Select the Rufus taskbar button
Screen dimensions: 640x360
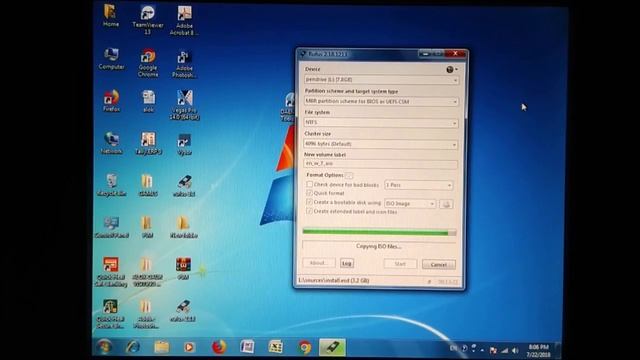pyautogui.click(x=332, y=347)
